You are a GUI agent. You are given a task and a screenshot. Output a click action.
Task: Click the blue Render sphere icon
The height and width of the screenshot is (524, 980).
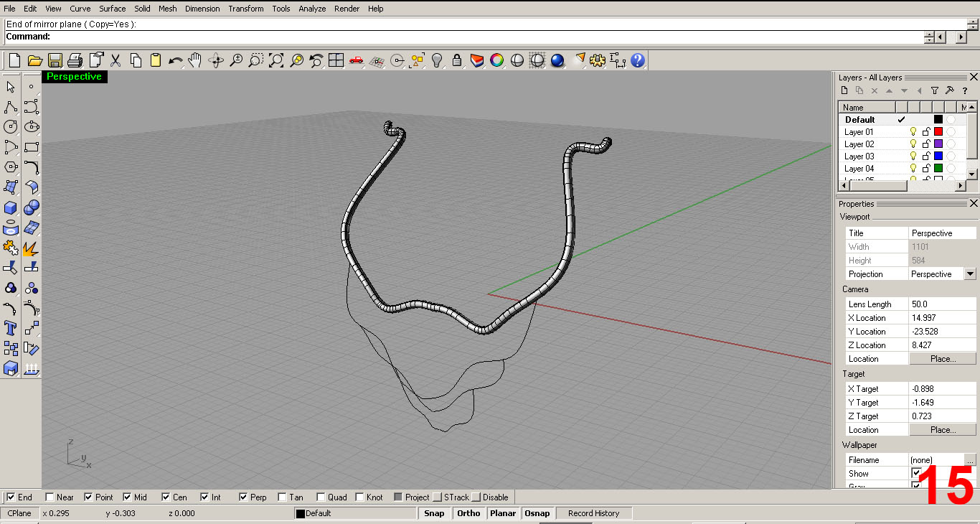tap(557, 60)
